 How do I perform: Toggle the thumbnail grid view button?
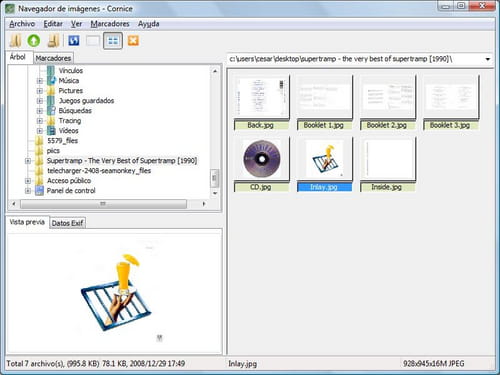click(x=113, y=41)
